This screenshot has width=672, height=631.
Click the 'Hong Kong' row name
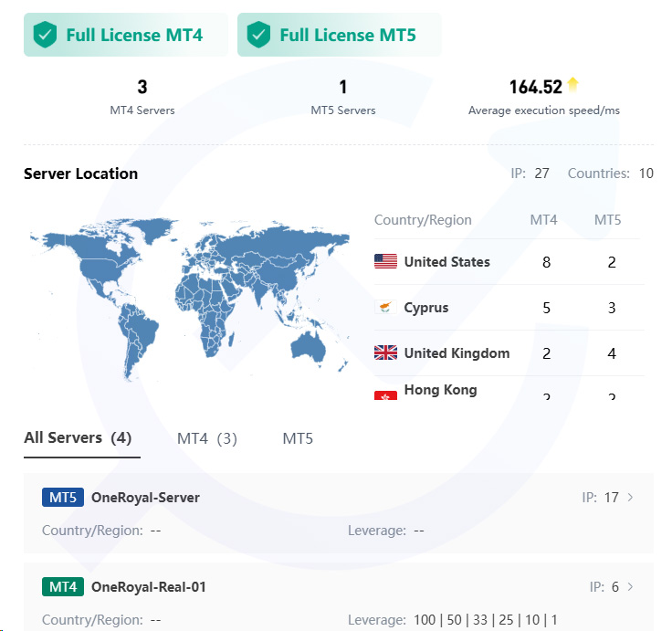441,390
